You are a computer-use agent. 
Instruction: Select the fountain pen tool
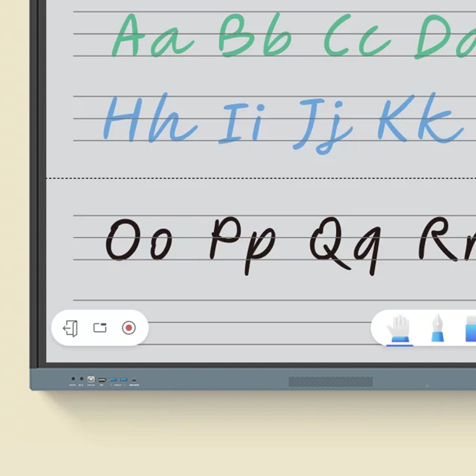(x=437, y=328)
